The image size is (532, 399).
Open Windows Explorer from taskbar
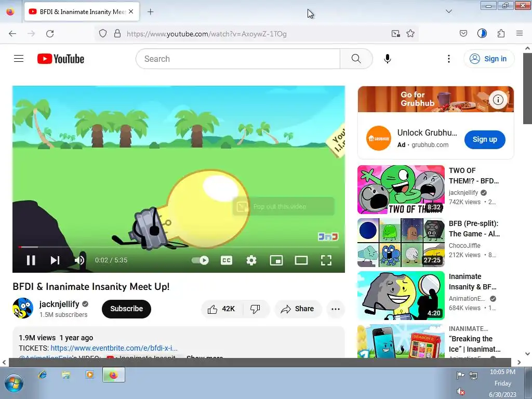(x=66, y=375)
